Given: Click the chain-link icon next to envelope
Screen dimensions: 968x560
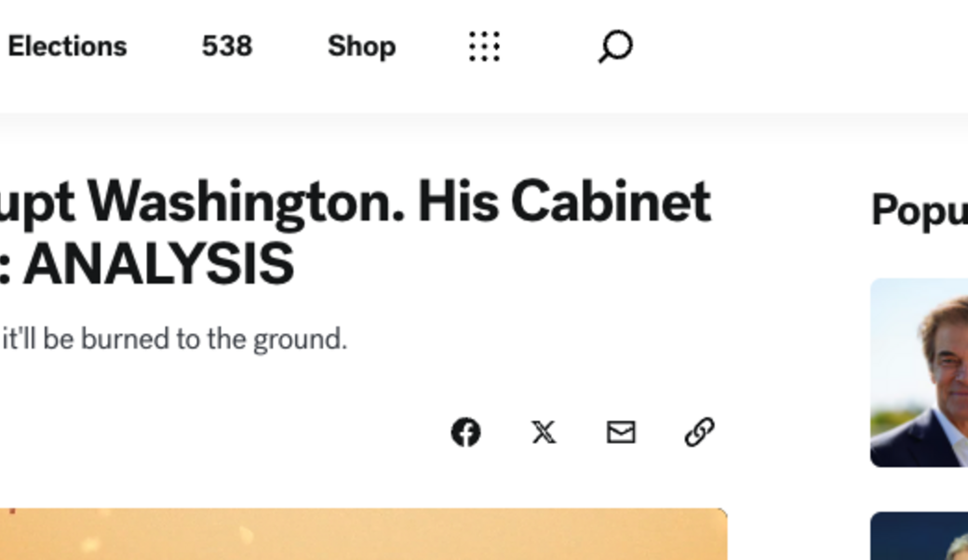Looking at the screenshot, I should [698, 433].
